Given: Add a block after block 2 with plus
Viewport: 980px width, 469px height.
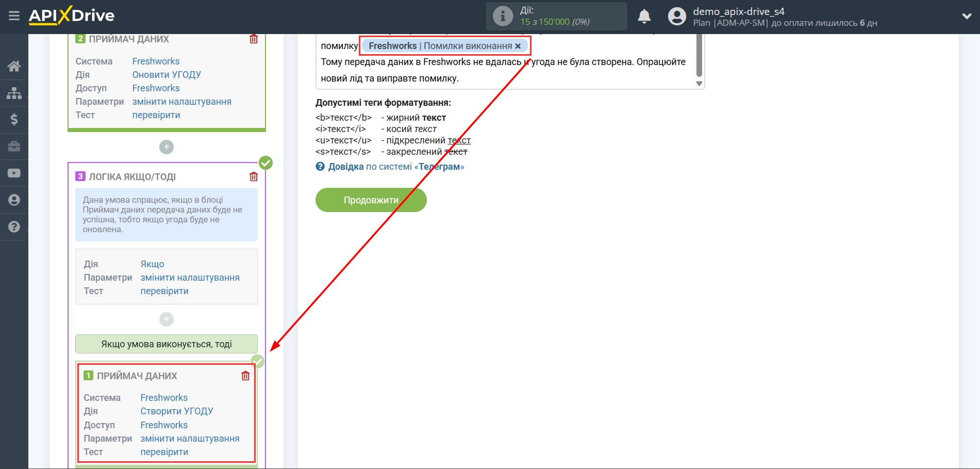Looking at the screenshot, I should point(167,147).
